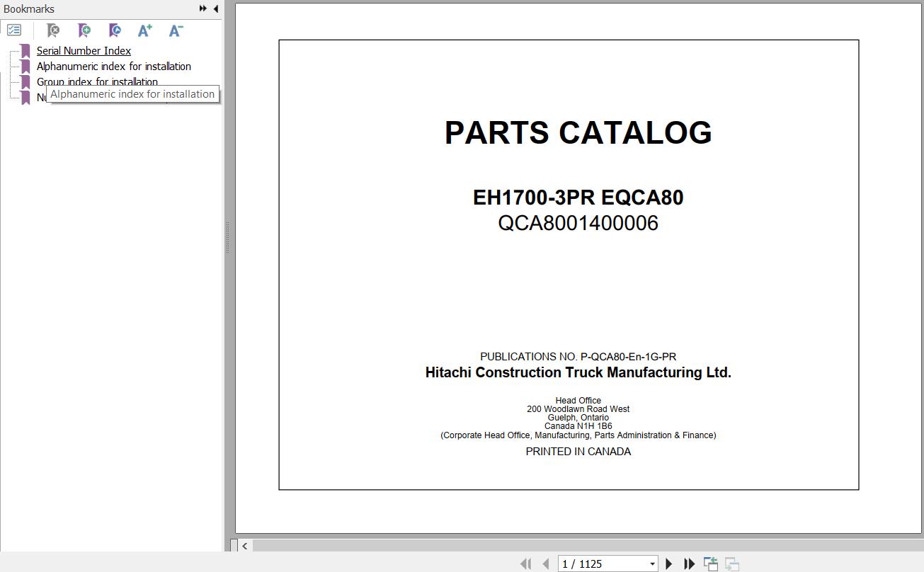The width and height of the screenshot is (924, 572).
Task: Increase bookmark font size with A+
Action: tap(145, 30)
